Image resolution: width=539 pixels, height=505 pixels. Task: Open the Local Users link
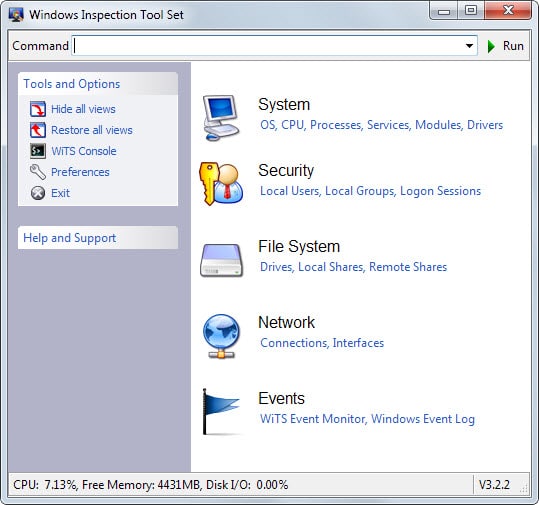pos(290,191)
